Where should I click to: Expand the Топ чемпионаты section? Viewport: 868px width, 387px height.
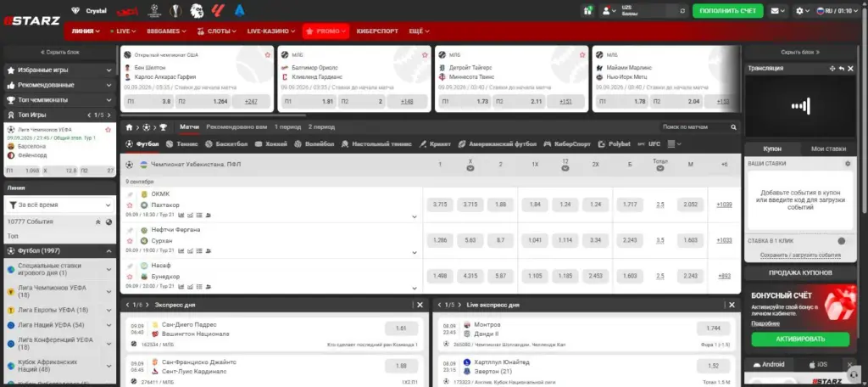[x=60, y=100]
